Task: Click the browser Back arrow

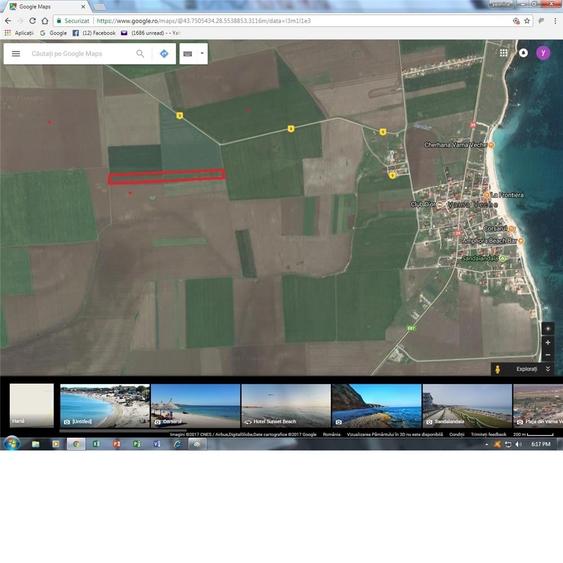Action: pos(8,21)
